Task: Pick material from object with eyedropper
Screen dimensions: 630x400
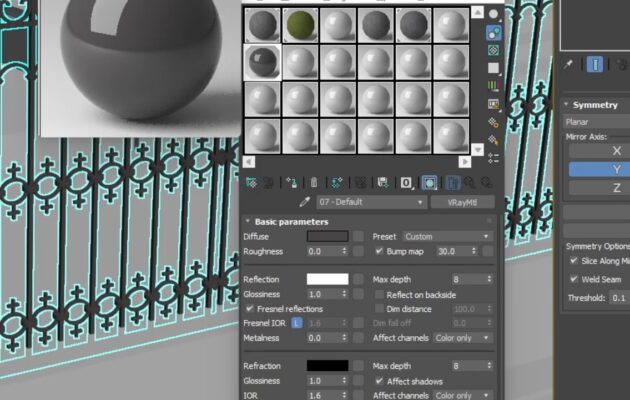Action: (x=305, y=202)
